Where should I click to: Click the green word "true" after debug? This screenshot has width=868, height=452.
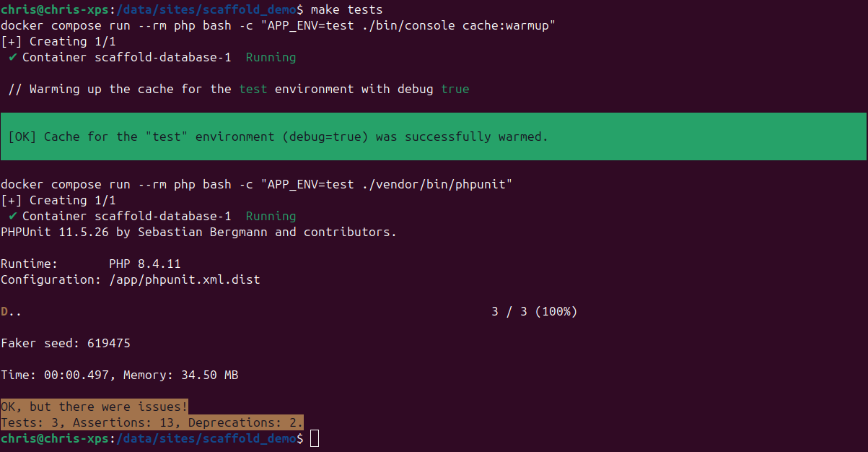pos(455,89)
